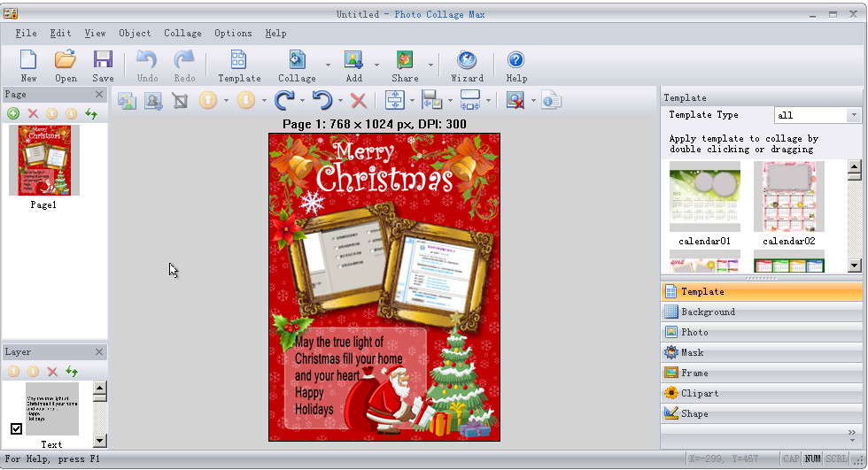Click the align center icon
This screenshot has width=868, height=470.
pos(395,101)
